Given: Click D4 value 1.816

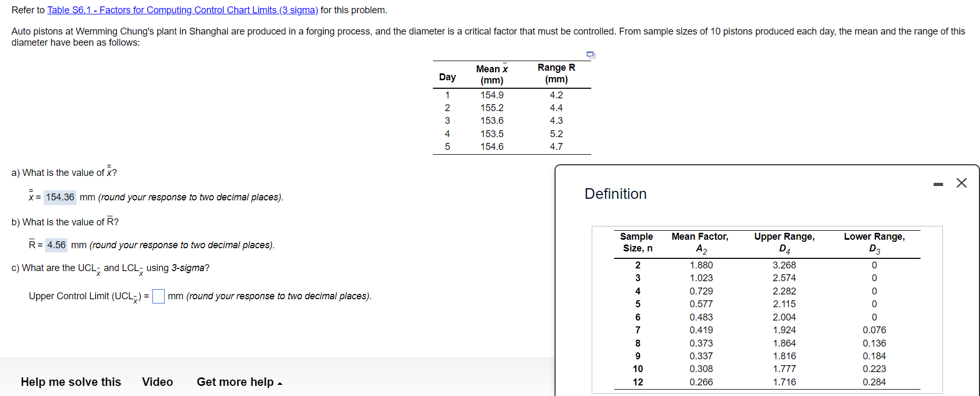Looking at the screenshot, I should point(785,356).
